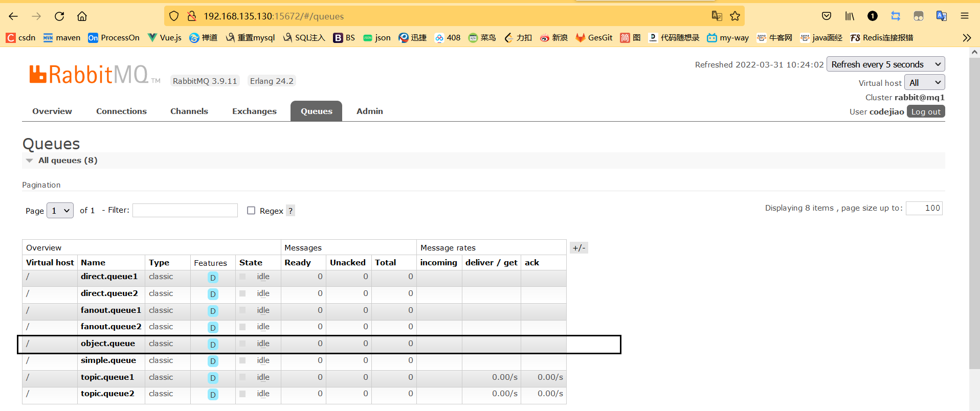This screenshot has width=980, height=411.
Task: Open the maven bookmark
Action: point(62,38)
